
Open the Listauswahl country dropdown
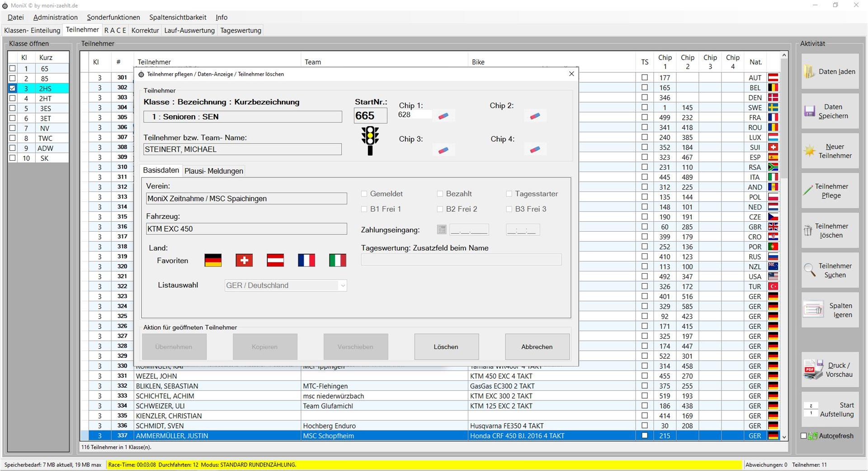click(x=286, y=285)
